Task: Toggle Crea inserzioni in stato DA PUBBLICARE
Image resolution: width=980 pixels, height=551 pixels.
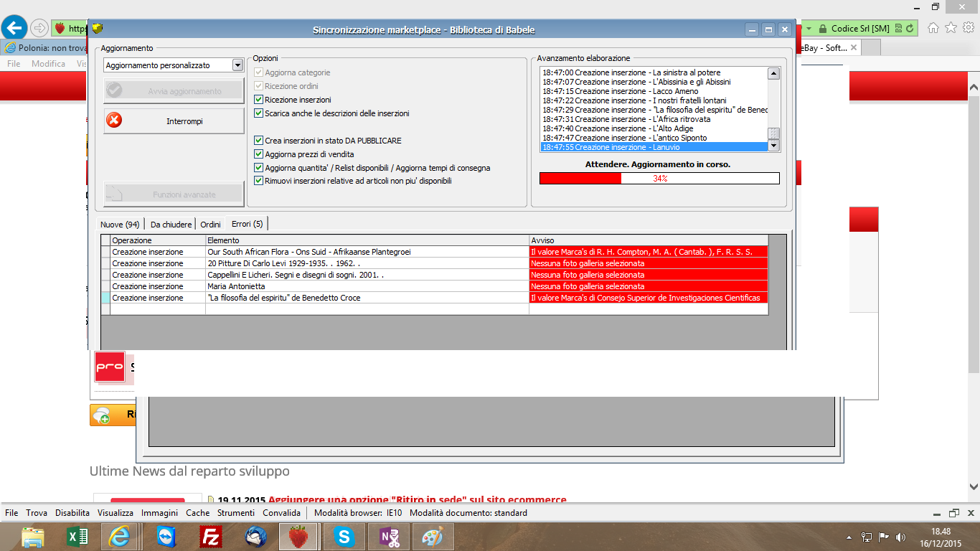Action: (x=259, y=141)
